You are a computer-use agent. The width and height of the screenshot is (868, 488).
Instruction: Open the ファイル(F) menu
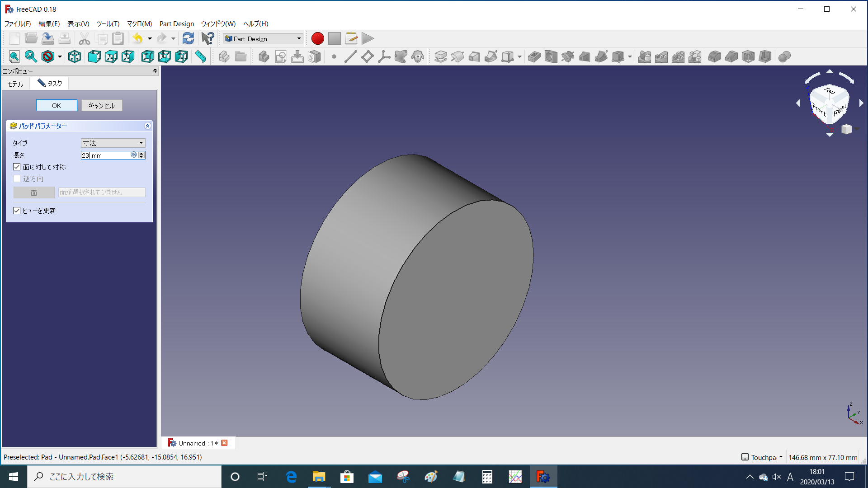pyautogui.click(x=18, y=23)
